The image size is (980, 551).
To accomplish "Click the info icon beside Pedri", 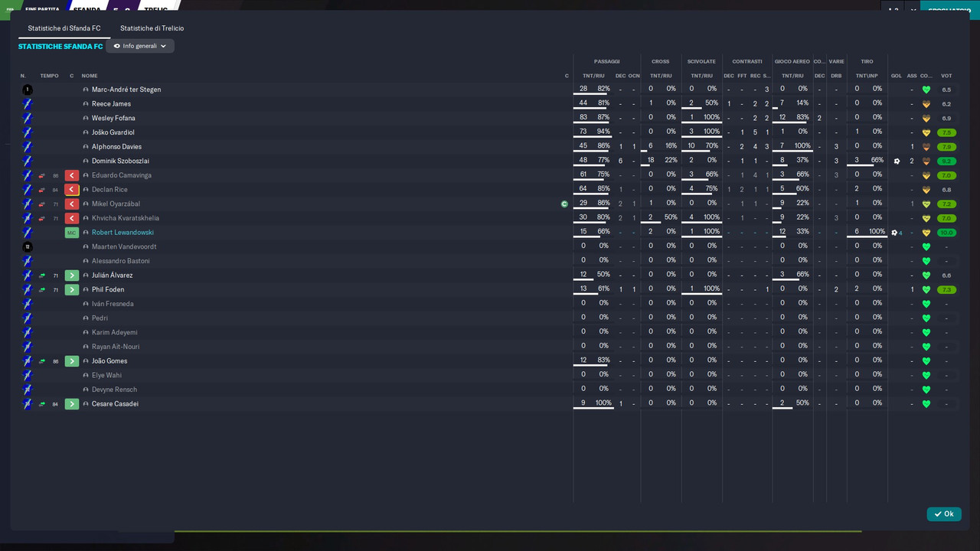I will [x=86, y=318].
